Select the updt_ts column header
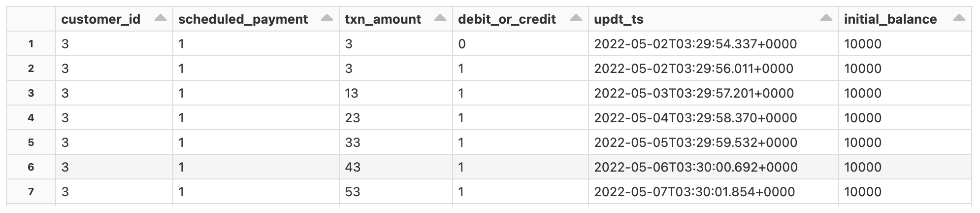The width and height of the screenshot is (980, 213). pos(619,19)
